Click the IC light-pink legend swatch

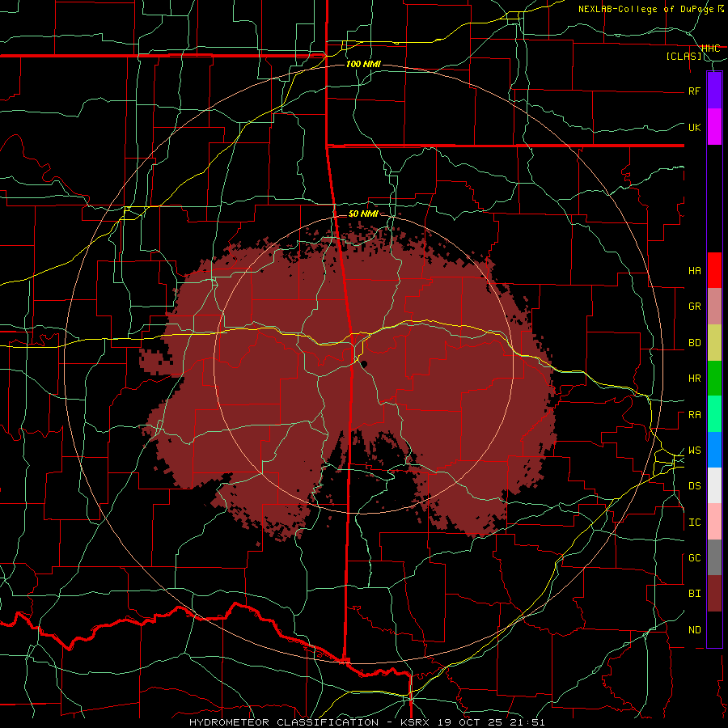[714, 522]
